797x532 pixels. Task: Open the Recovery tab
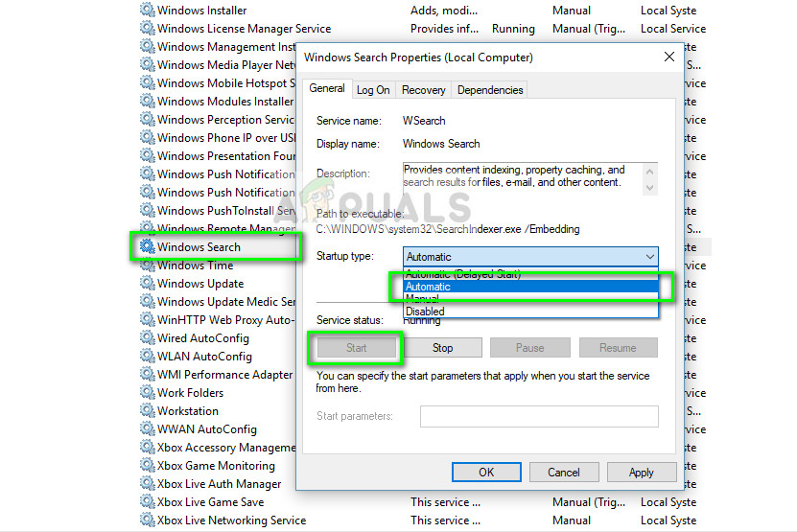(423, 90)
